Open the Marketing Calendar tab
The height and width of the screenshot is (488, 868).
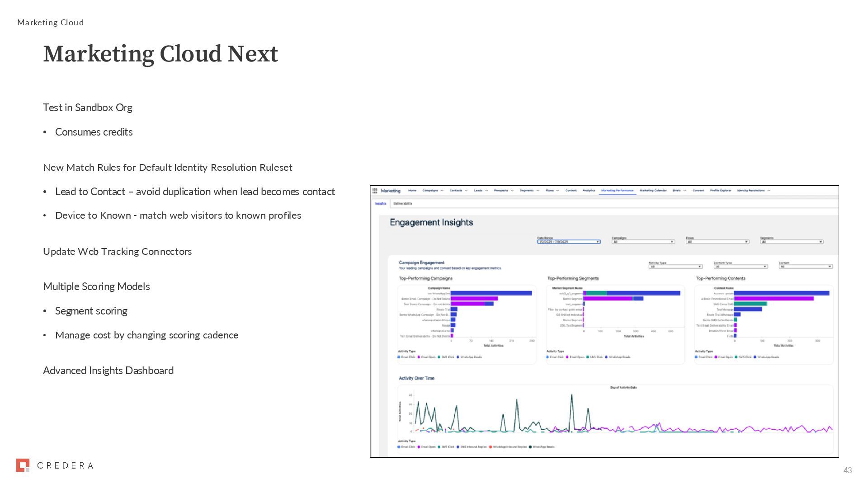653,191
